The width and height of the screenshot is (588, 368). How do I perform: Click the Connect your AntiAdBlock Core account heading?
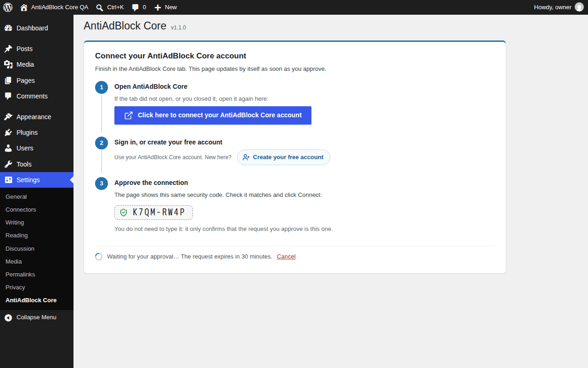point(170,56)
